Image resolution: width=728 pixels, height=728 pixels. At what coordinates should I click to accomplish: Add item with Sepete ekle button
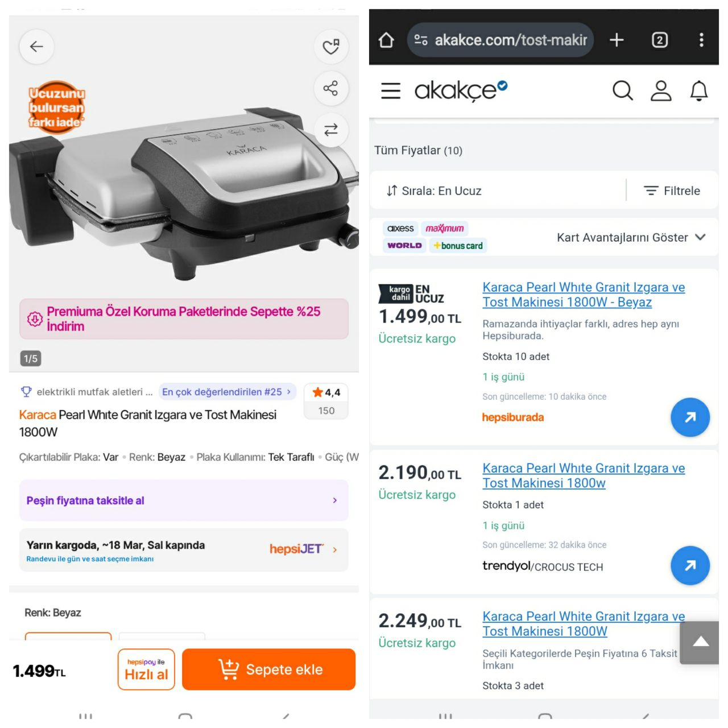coord(268,669)
